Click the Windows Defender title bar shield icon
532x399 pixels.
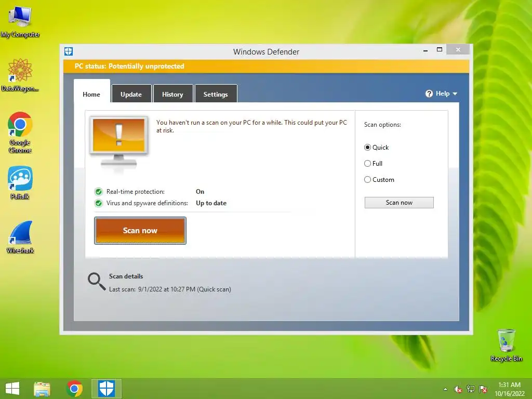[69, 51]
